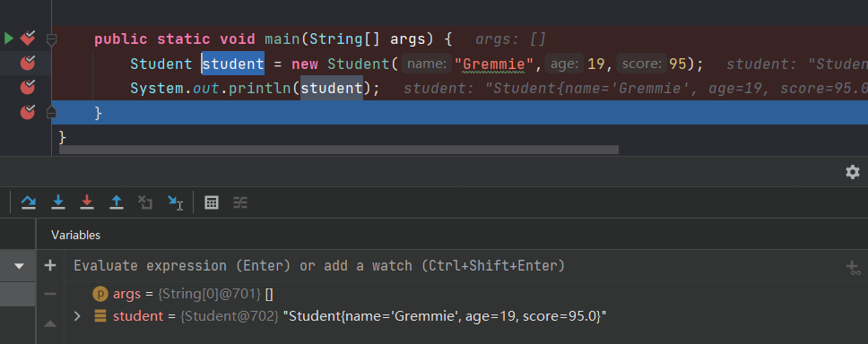Click the Step Into debugger icon

(57, 202)
